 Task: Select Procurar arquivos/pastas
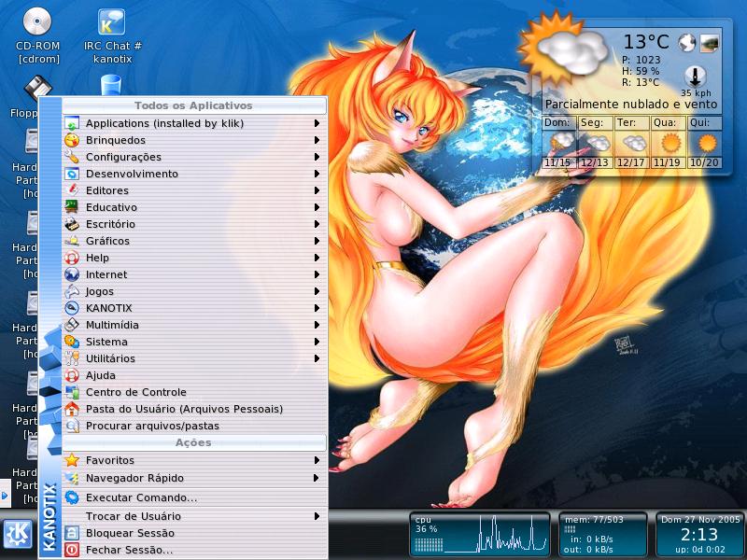[x=194, y=426]
